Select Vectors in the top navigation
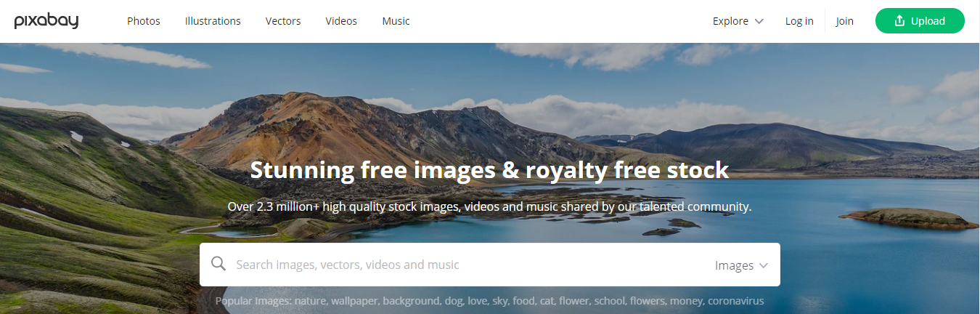This screenshot has height=314, width=980. point(283,21)
